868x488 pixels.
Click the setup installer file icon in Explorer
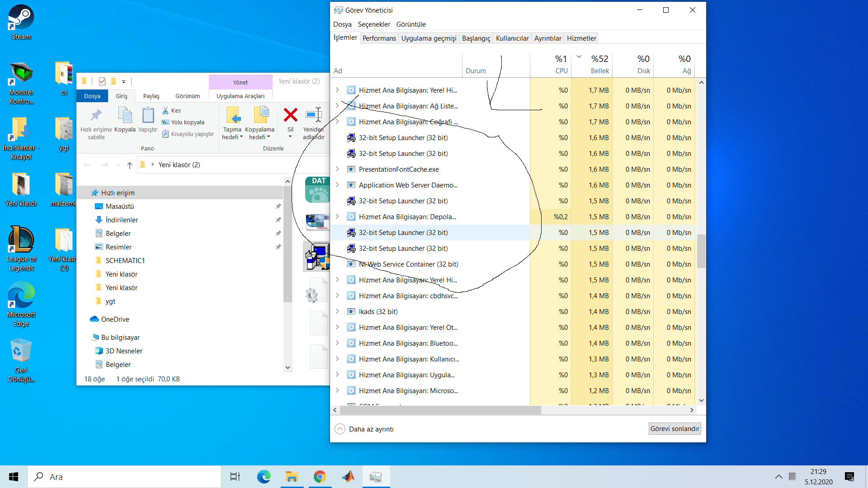pyautogui.click(x=317, y=256)
